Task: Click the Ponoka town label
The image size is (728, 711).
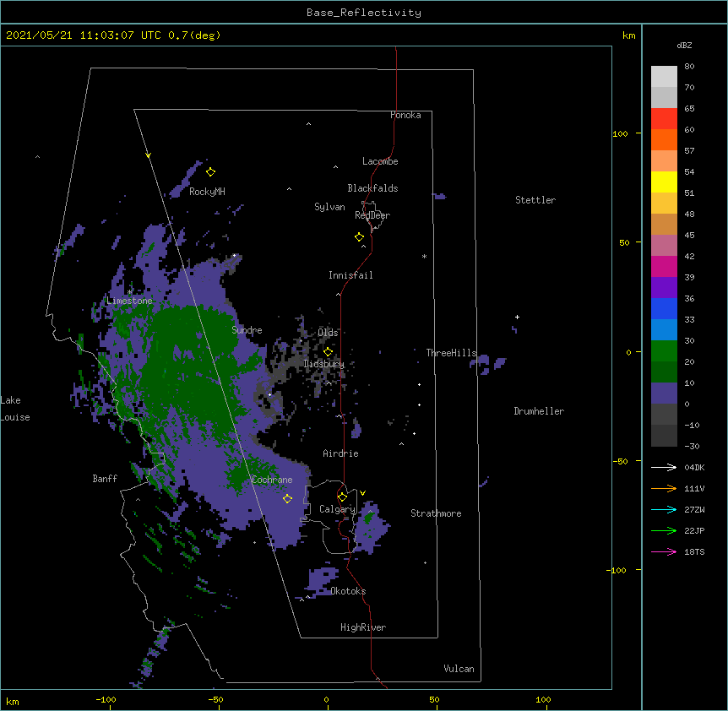Action: (405, 115)
